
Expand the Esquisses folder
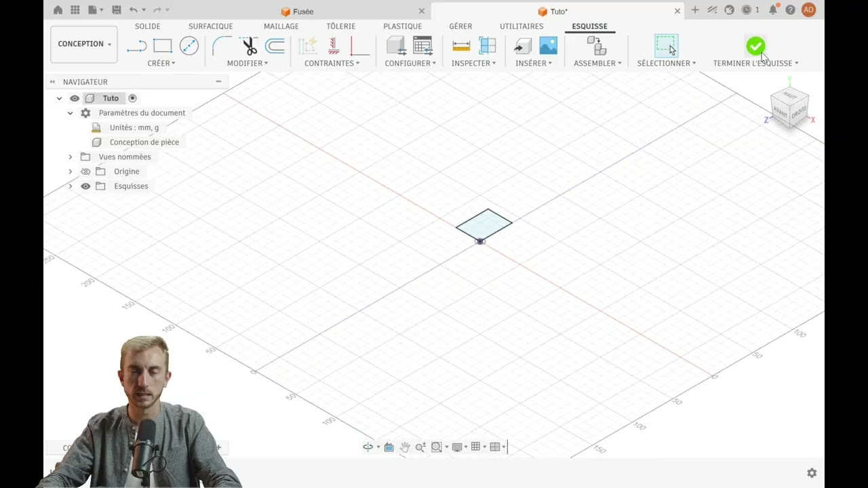[70, 186]
